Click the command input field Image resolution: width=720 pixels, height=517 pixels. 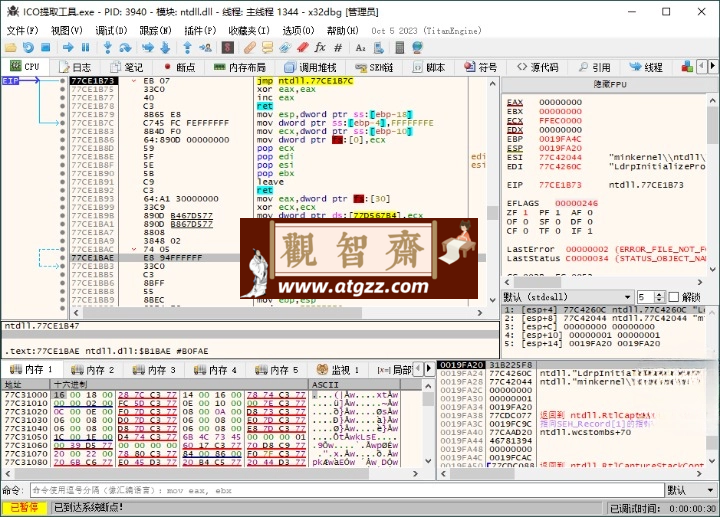pos(347,490)
